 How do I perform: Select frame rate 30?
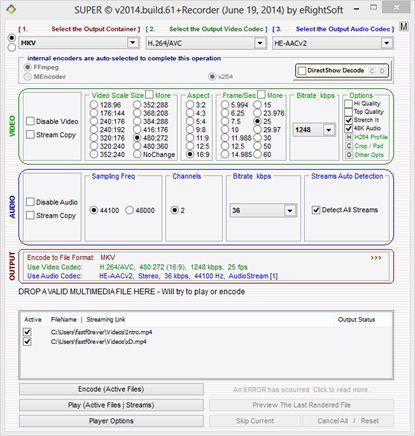(x=258, y=138)
